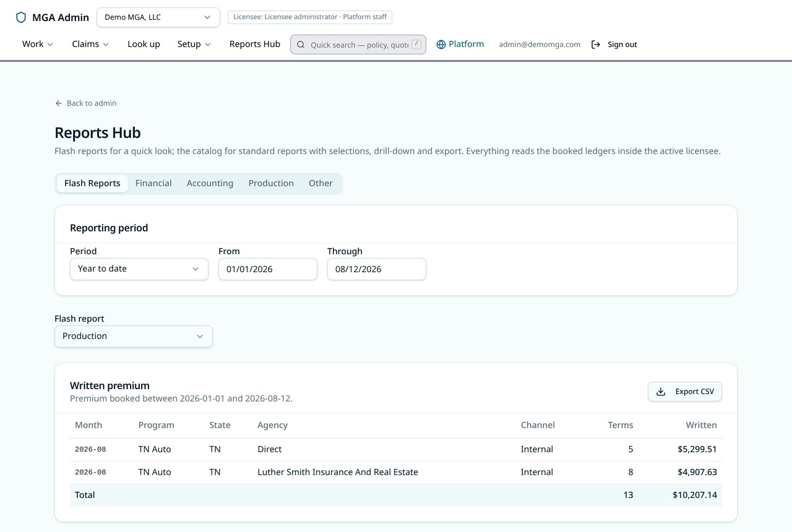Click the back arrow icon beside Back to admin
The image size is (792, 532).
coord(59,103)
